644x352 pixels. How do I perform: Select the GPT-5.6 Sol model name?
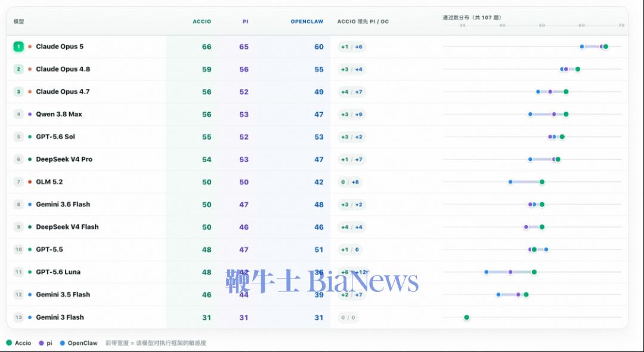pyautogui.click(x=55, y=137)
